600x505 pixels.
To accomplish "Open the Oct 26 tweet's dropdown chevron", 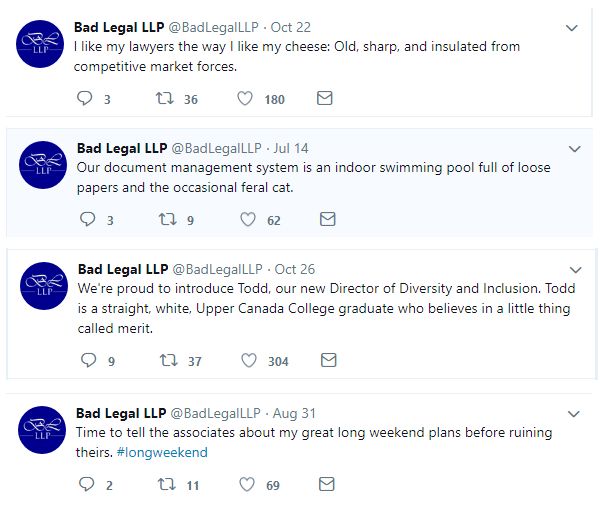I will point(574,270).
